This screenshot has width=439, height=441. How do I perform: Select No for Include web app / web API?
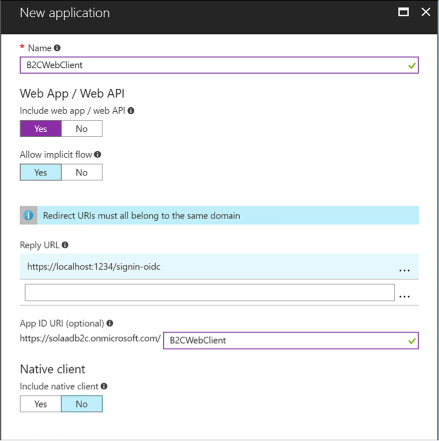click(x=82, y=129)
